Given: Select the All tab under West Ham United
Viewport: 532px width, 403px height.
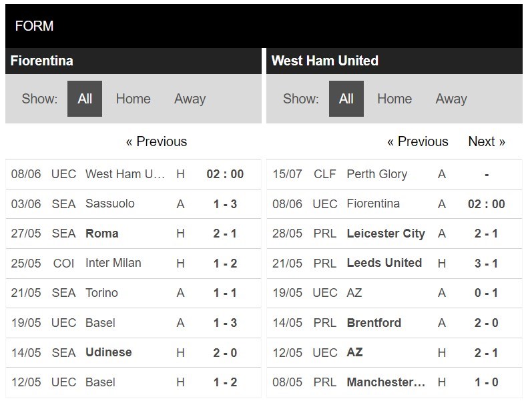Looking at the screenshot, I should point(346,99).
